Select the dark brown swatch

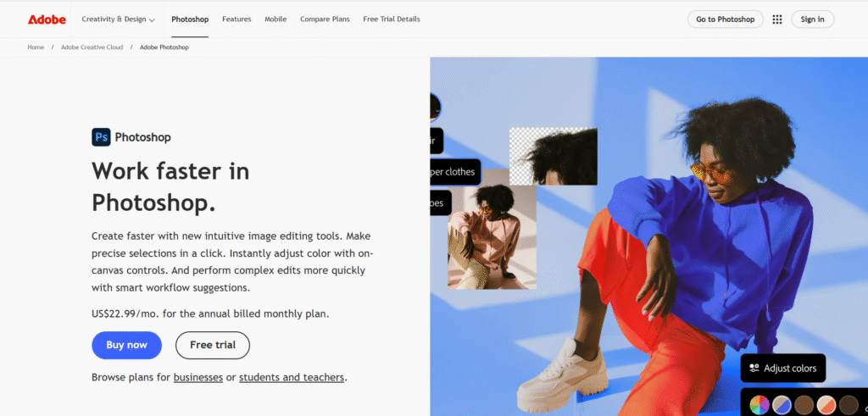[849, 405]
